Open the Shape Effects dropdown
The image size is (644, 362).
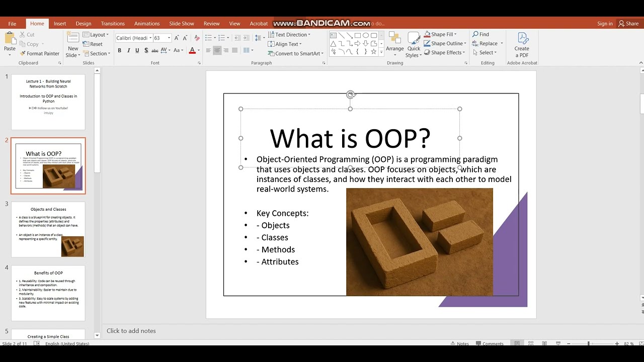(445, 52)
